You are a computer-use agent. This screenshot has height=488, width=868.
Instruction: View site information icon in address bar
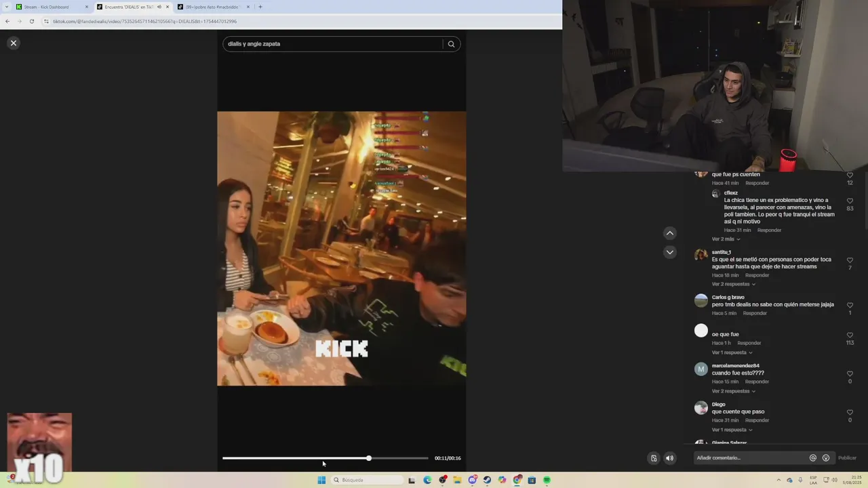coord(46,21)
